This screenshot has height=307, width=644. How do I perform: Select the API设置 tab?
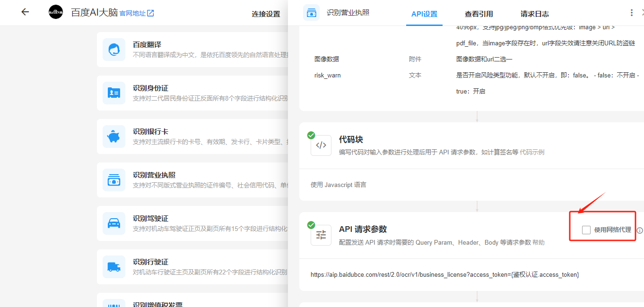pos(424,14)
